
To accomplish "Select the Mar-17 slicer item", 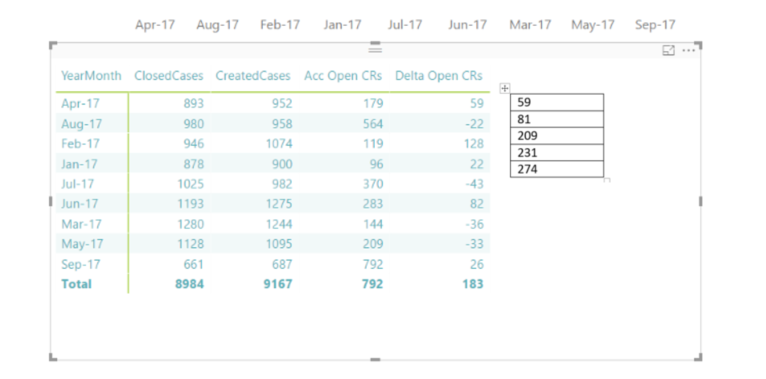I will click(x=530, y=25).
